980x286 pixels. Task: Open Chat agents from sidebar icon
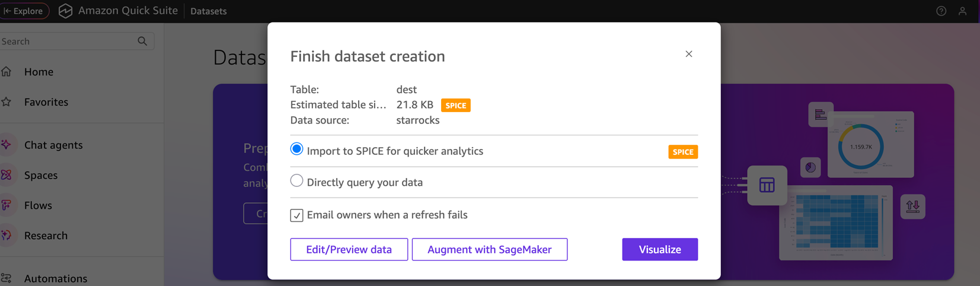7,145
